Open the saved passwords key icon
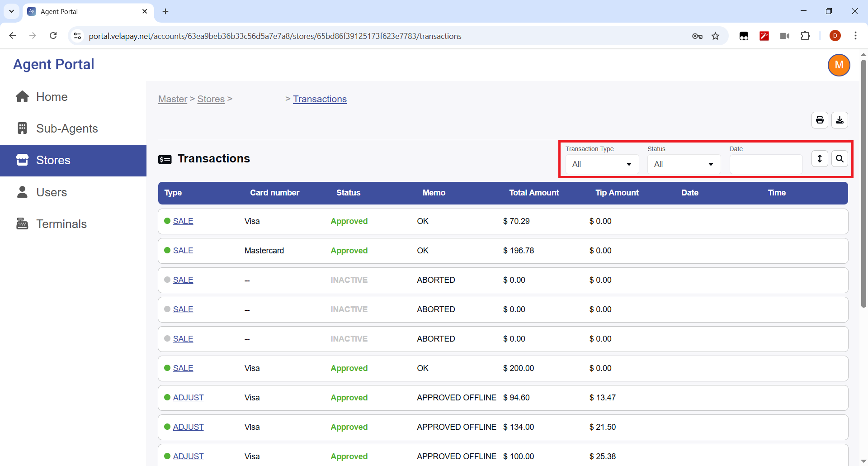The height and width of the screenshot is (466, 868). [x=697, y=36]
